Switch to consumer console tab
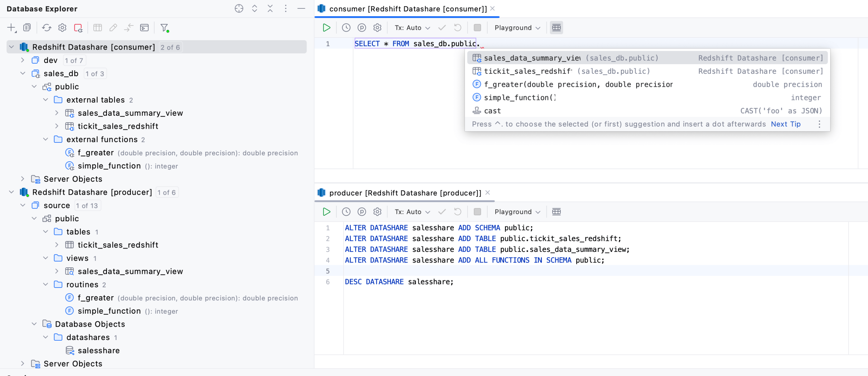Image resolution: width=868 pixels, height=376 pixels. (407, 9)
